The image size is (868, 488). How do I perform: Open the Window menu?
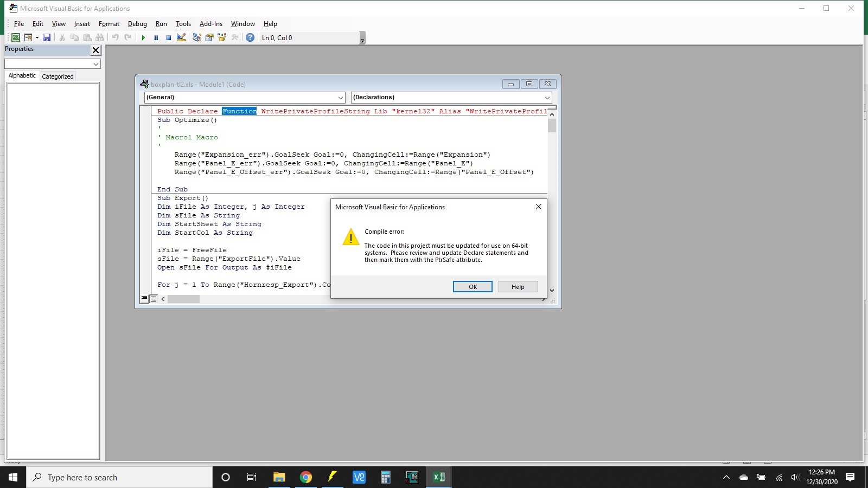click(242, 24)
